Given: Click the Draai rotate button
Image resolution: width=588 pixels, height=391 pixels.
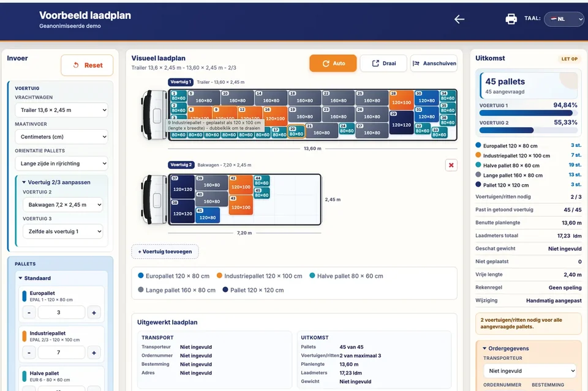Looking at the screenshot, I should (383, 63).
